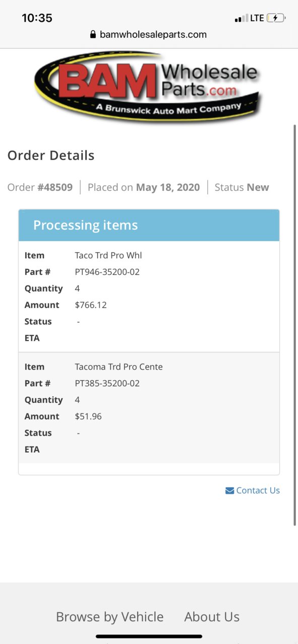This screenshot has height=644, width=298.
Task: Open the About Us footer link
Action: pos(212,617)
